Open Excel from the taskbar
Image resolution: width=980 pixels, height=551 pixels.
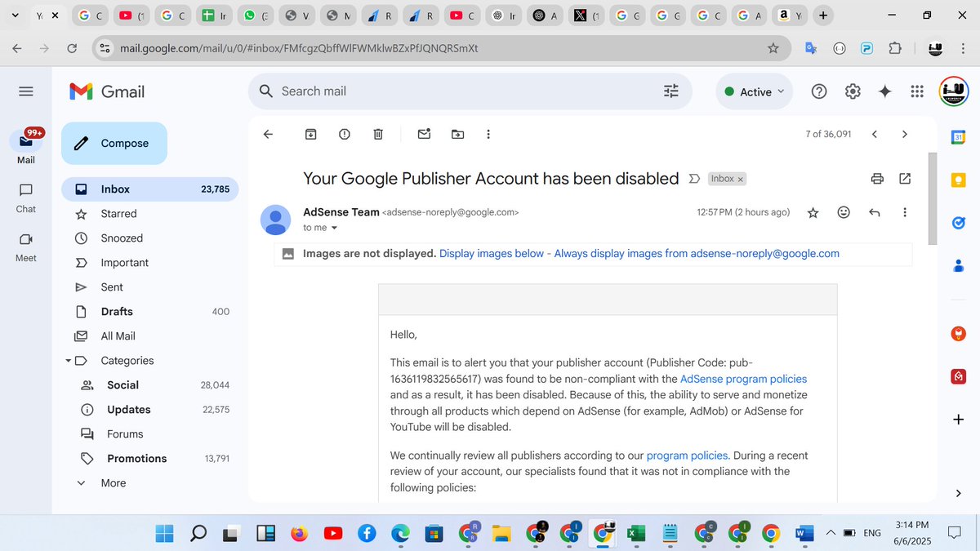(635, 534)
